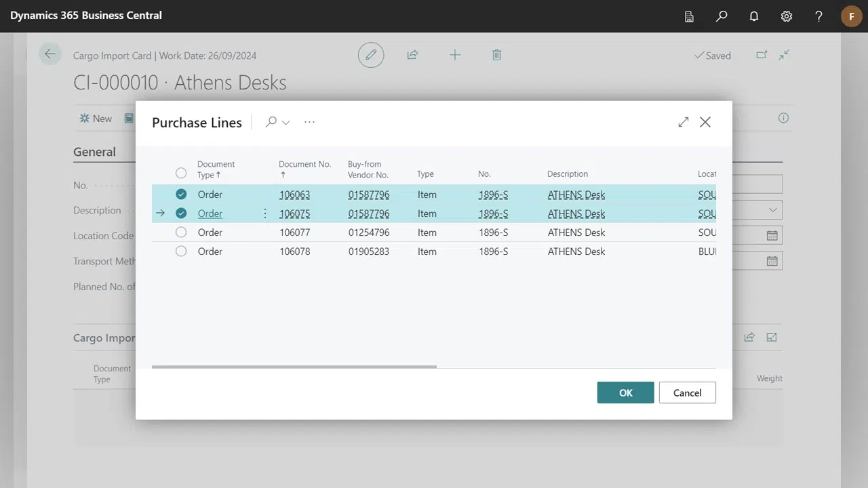
Task: Expand the Purchase Lines dialog to full screen
Action: click(683, 122)
